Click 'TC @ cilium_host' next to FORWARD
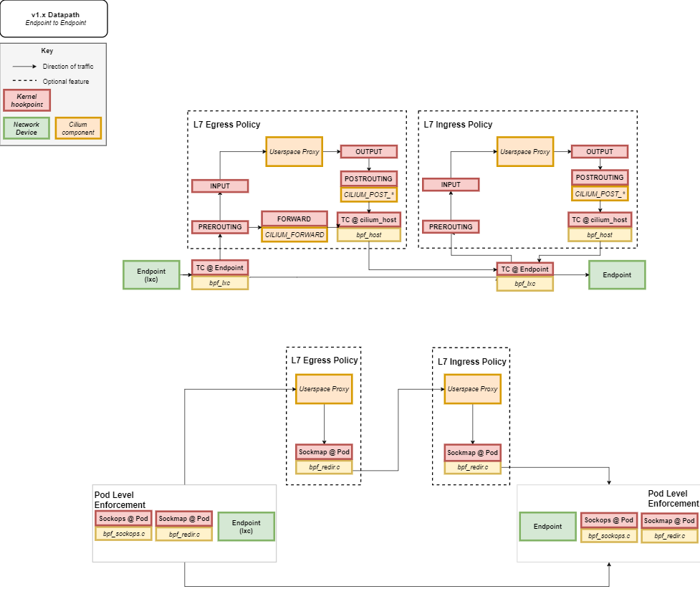The height and width of the screenshot is (589, 700). (369, 220)
